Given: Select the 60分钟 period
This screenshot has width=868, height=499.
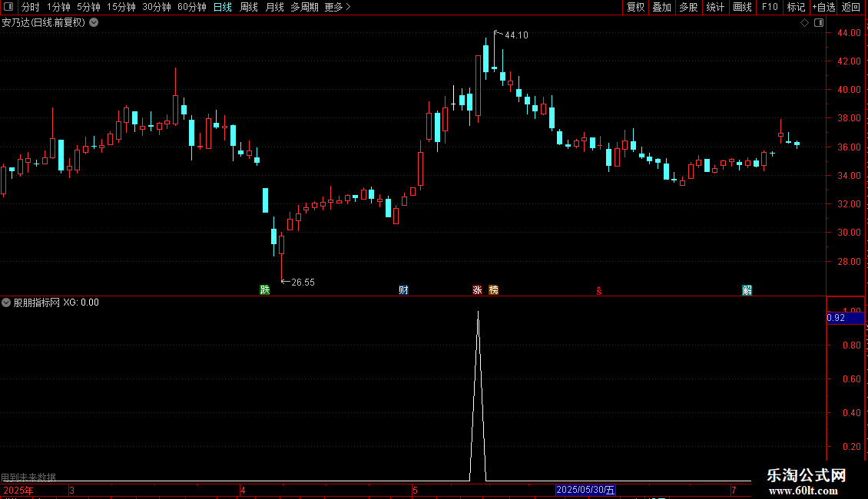Looking at the screenshot, I should (x=192, y=7).
